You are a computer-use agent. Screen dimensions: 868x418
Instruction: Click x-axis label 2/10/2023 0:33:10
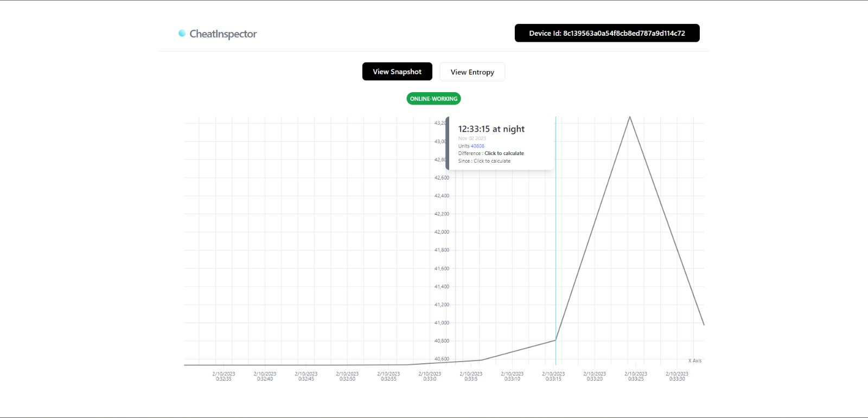[x=512, y=376]
